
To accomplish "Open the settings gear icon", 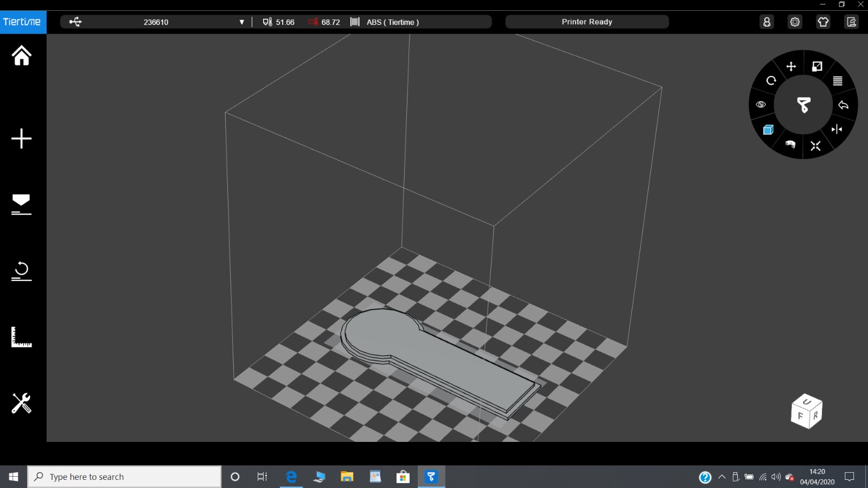I will tap(795, 22).
